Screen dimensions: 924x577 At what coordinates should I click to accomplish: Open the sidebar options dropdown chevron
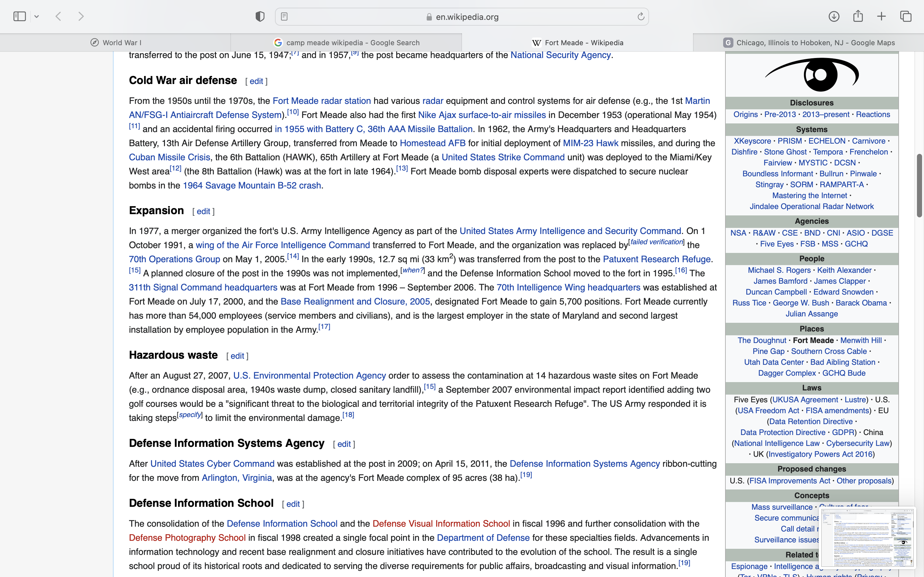click(x=37, y=16)
